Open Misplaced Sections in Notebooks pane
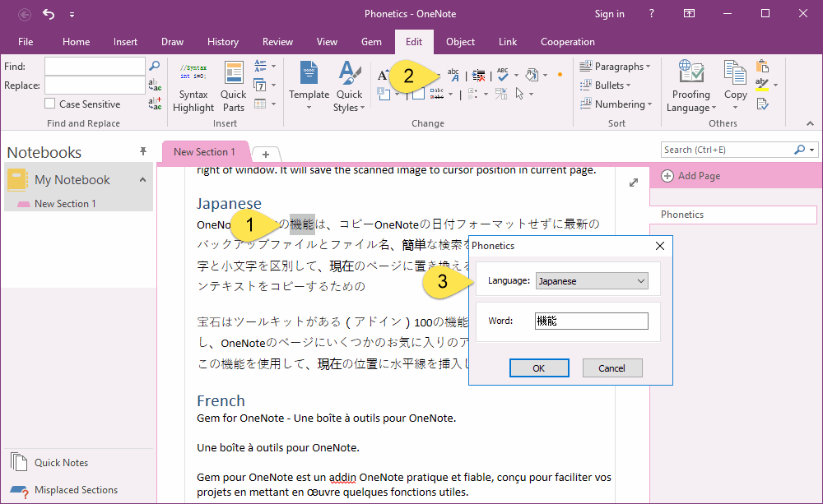Screen dimensions: 823x504 pyautogui.click(x=63, y=490)
